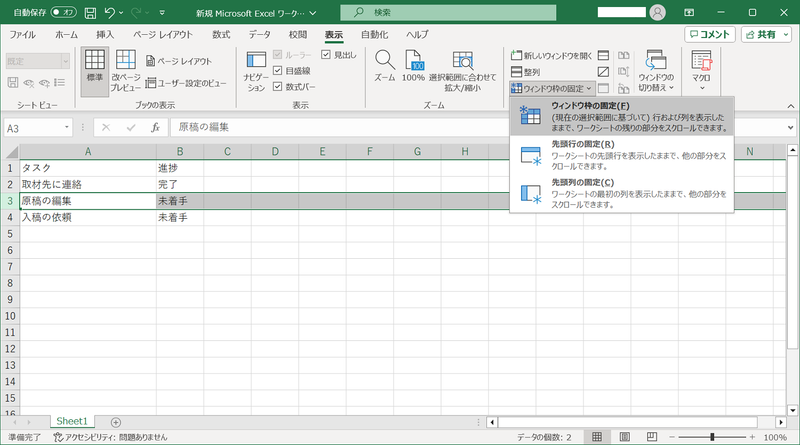Viewport: 800px width, 445px height.
Task: Expand the ウィンドウ枠の固定 dropdown
Action: pos(552,88)
